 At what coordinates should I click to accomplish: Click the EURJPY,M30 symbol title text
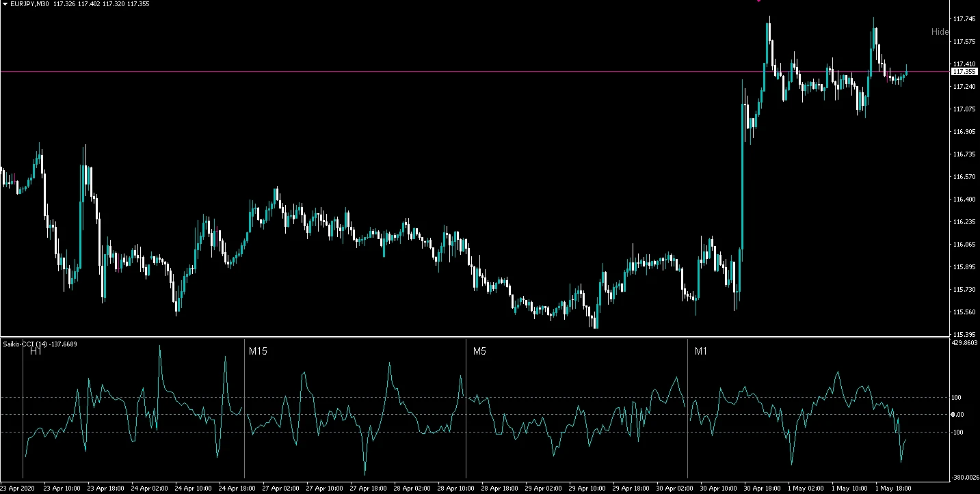pos(31,4)
